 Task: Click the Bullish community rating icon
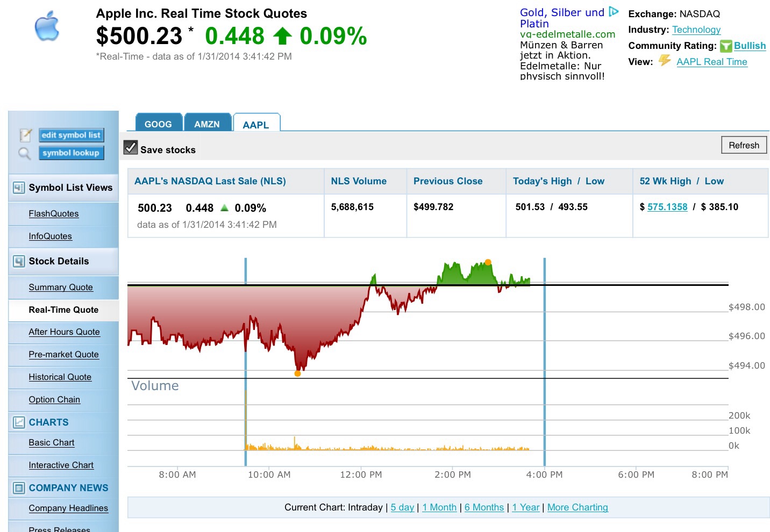click(x=726, y=46)
